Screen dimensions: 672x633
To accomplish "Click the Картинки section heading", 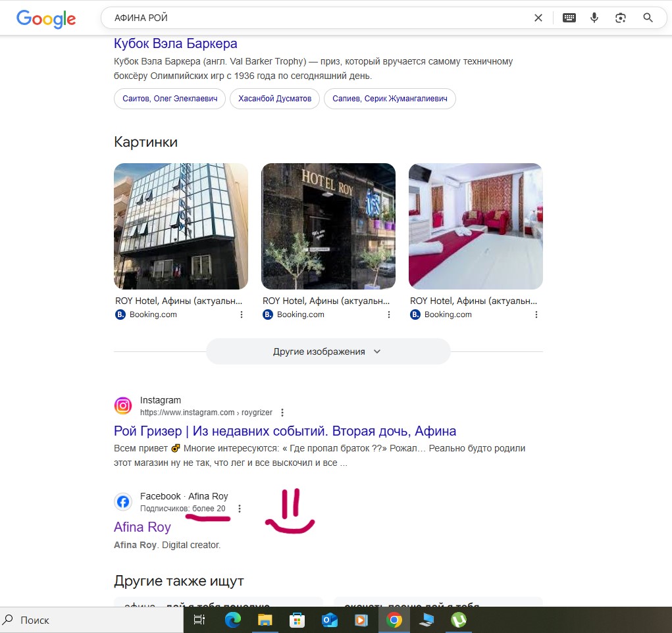I will tap(145, 142).
